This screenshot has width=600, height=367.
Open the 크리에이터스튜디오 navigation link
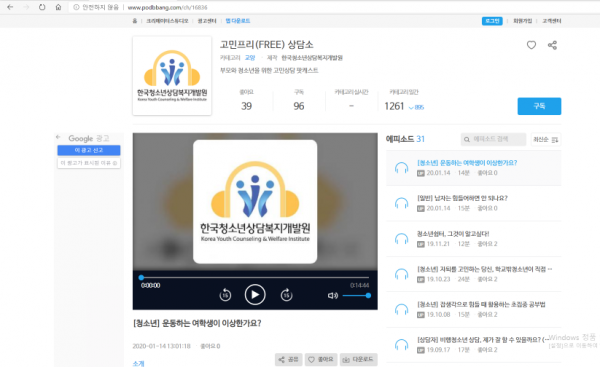[167, 21]
